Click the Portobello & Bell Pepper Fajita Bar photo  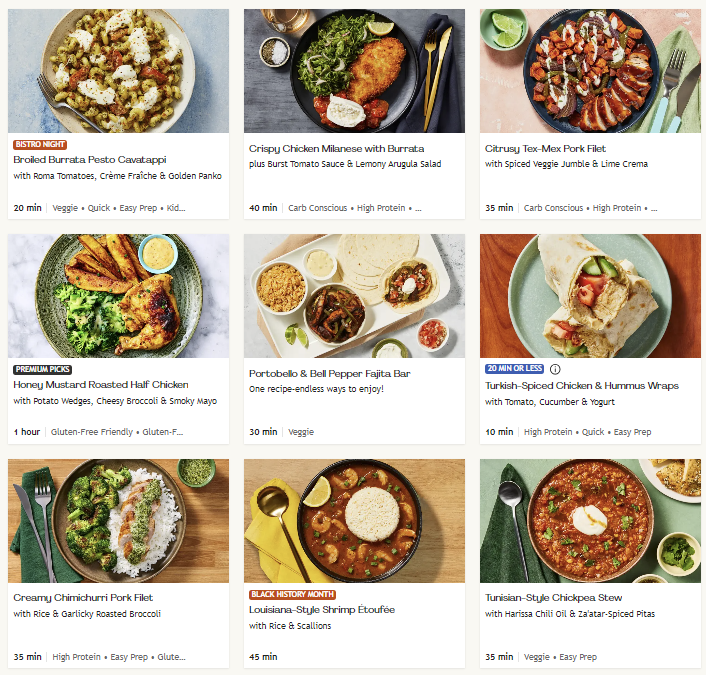[354, 295]
